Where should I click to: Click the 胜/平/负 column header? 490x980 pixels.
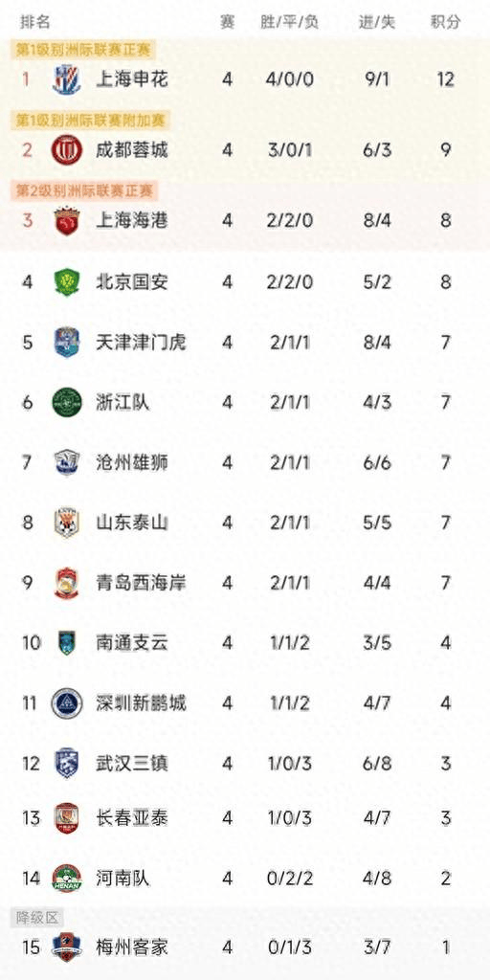(289, 23)
